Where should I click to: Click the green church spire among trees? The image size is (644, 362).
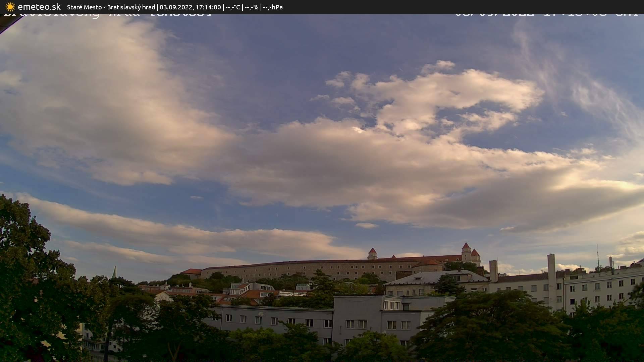click(x=114, y=272)
